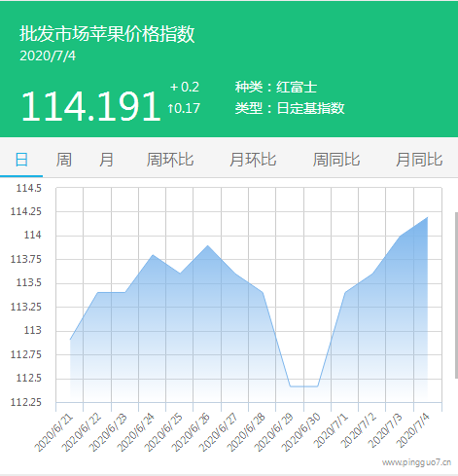Switch to 周环比 tab
Screen dimensions: 458x476
tap(170, 160)
